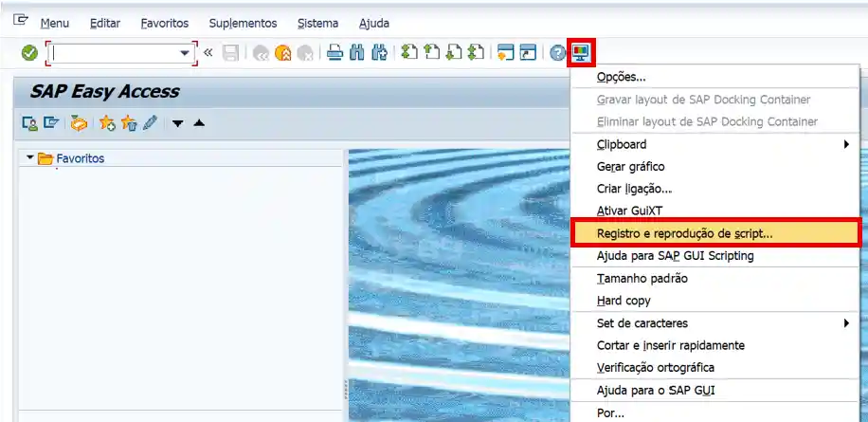Image resolution: width=868 pixels, height=422 pixels.
Task: Click the Last Page icon
Action: coord(476,52)
